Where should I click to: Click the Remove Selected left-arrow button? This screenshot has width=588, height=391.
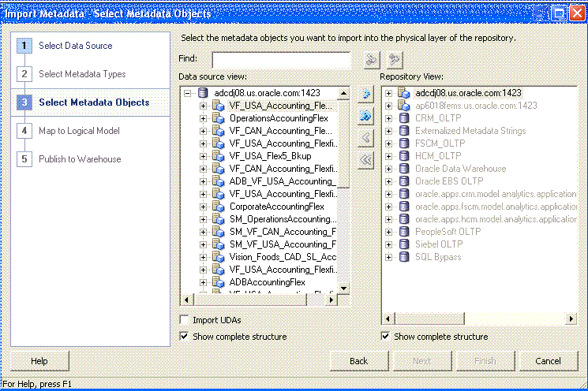tap(365, 138)
